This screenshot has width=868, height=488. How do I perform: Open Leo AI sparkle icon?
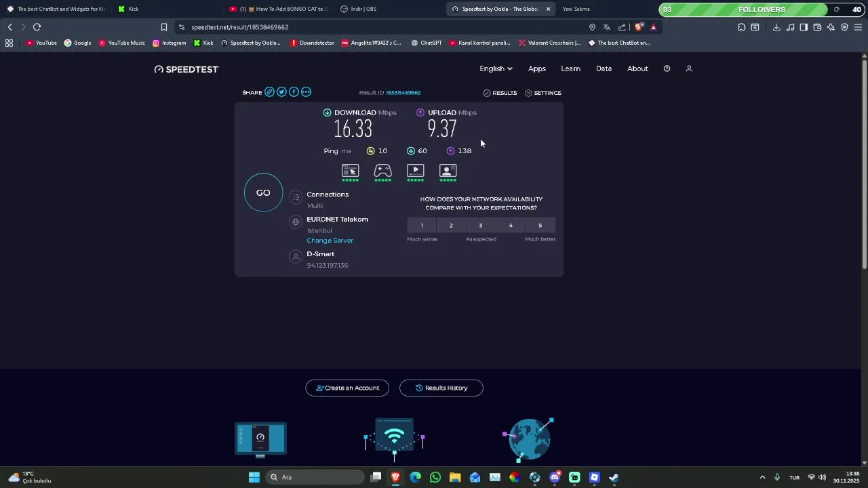(x=831, y=27)
